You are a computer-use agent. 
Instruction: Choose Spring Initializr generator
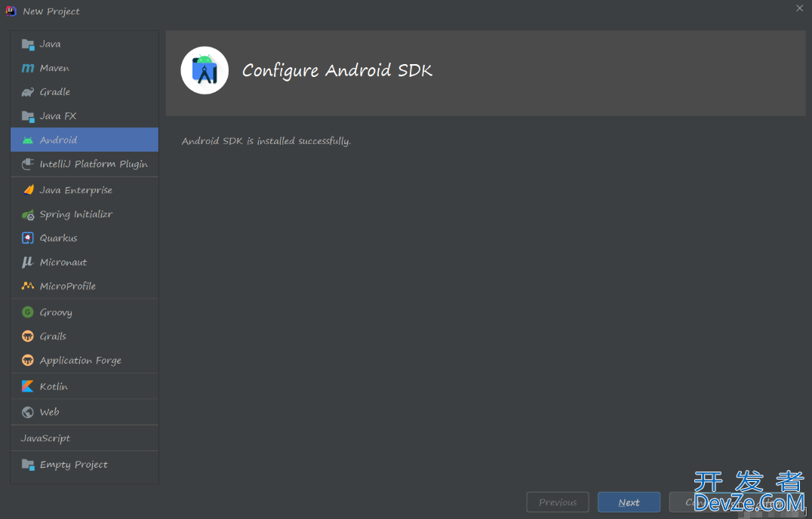point(85,214)
